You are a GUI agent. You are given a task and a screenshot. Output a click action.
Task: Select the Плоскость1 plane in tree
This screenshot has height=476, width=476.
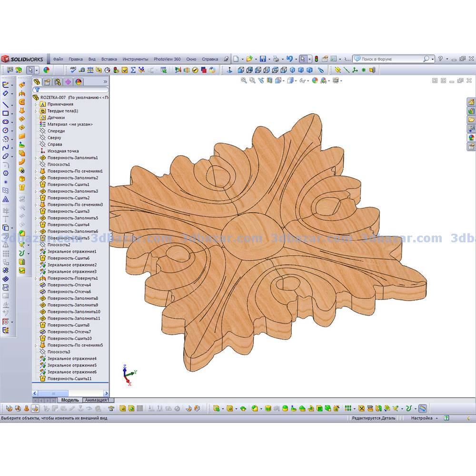tap(59, 164)
